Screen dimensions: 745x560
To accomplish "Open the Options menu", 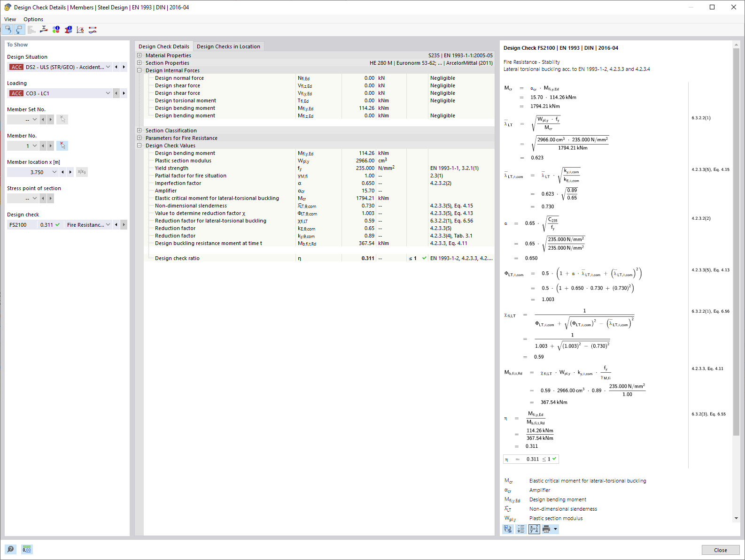I will point(33,19).
